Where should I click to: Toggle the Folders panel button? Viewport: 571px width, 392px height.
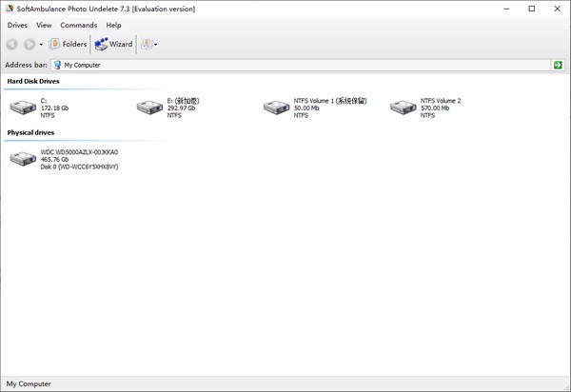pos(69,44)
